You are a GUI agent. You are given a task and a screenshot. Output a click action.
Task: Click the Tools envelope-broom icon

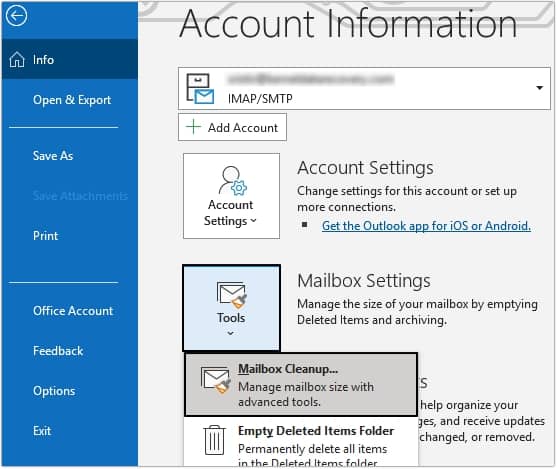(232, 295)
